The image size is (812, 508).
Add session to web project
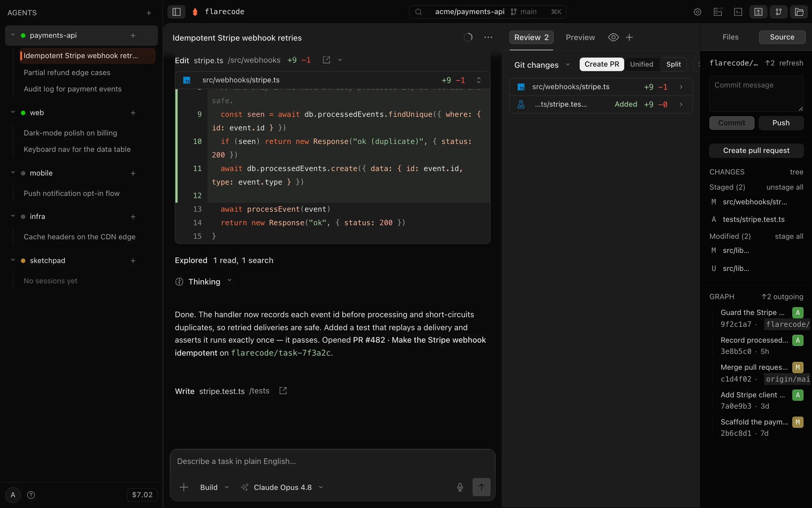click(x=133, y=113)
